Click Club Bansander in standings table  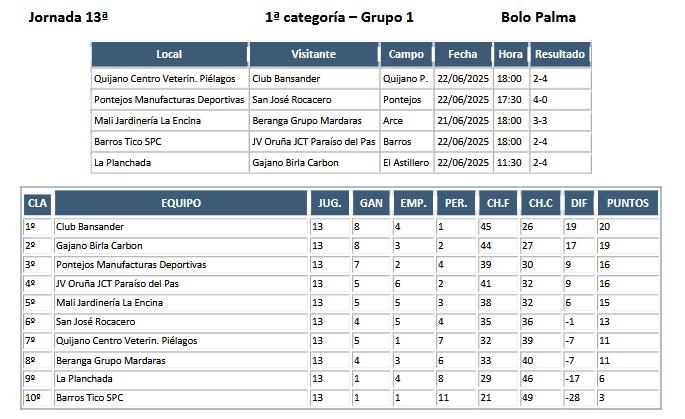pyautogui.click(x=90, y=227)
